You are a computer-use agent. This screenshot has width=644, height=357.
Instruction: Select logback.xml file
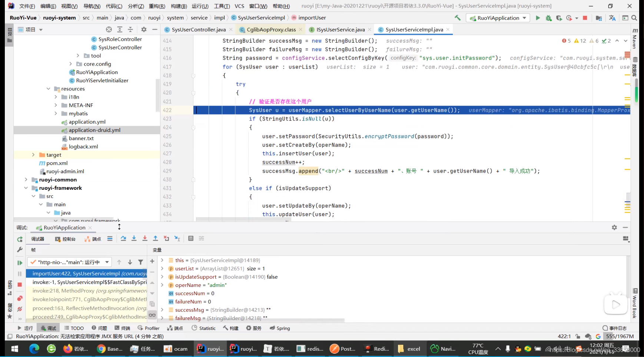[x=83, y=146]
